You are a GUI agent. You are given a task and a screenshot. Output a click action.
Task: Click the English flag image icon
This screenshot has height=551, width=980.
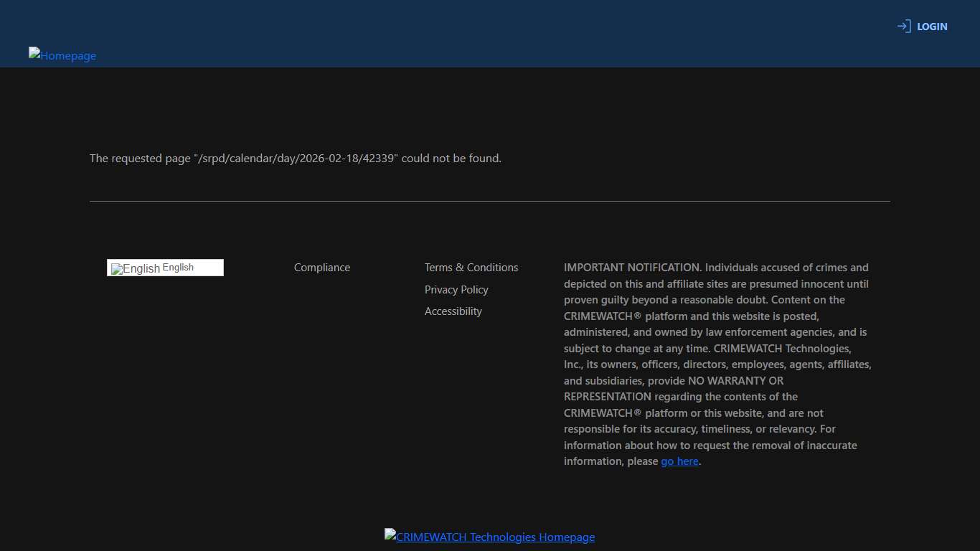117,269
